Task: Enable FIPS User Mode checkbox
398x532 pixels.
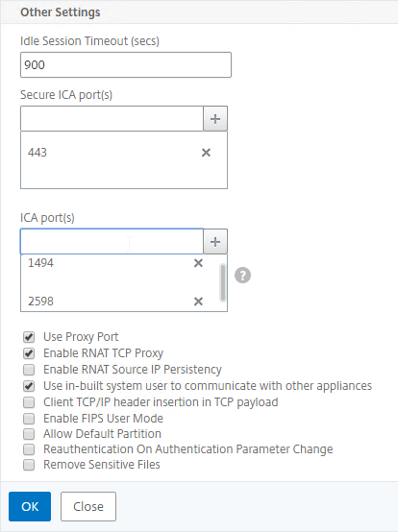Action: coord(29,419)
